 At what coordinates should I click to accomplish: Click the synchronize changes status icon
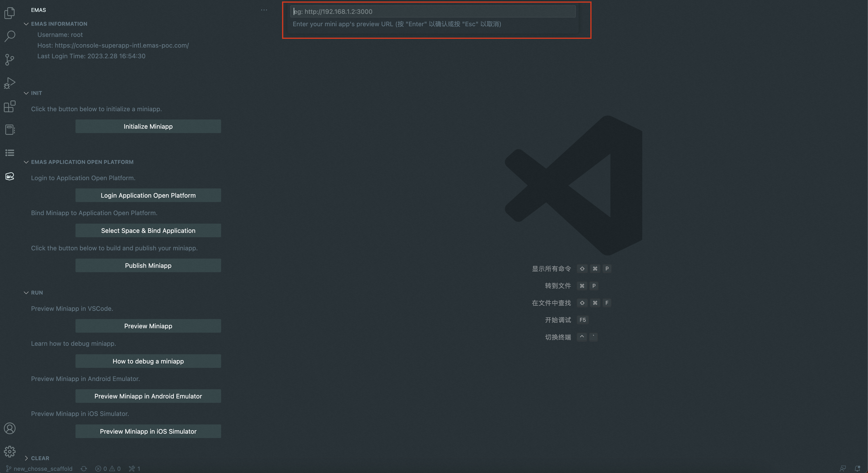click(x=84, y=469)
